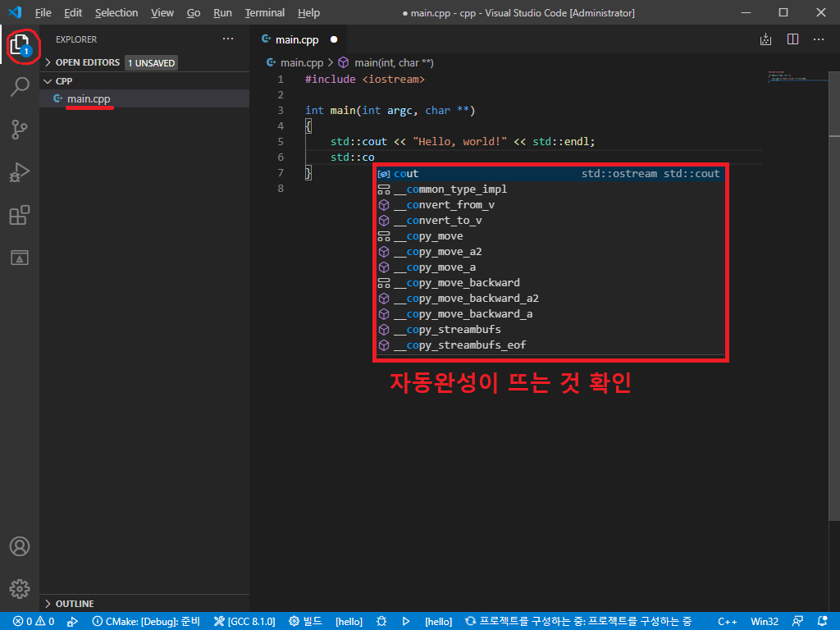Click the Split Editor icon
The height and width of the screenshot is (630, 840).
pyautogui.click(x=792, y=39)
